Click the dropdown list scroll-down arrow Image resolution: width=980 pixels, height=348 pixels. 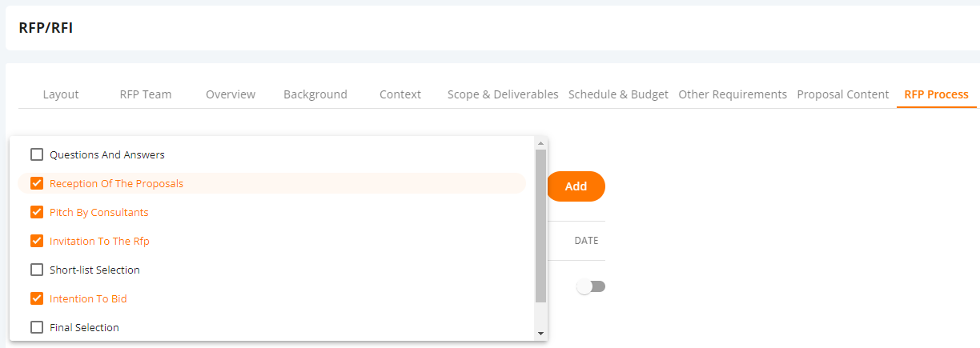tap(540, 333)
